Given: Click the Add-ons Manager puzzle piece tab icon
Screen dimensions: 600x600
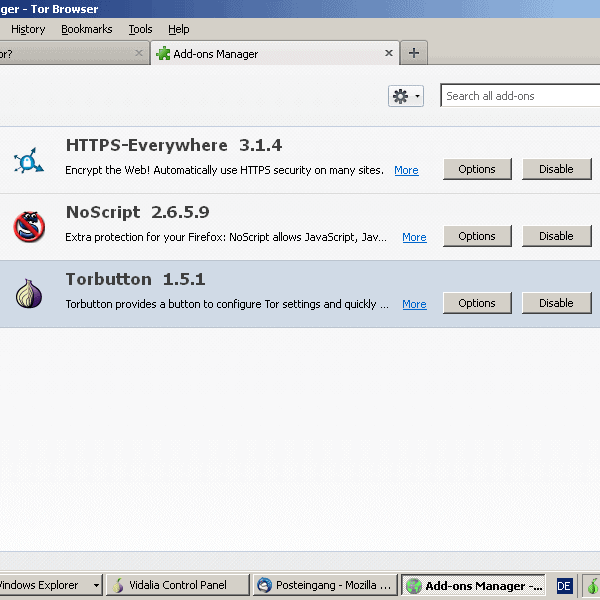Looking at the screenshot, I should pos(163,54).
